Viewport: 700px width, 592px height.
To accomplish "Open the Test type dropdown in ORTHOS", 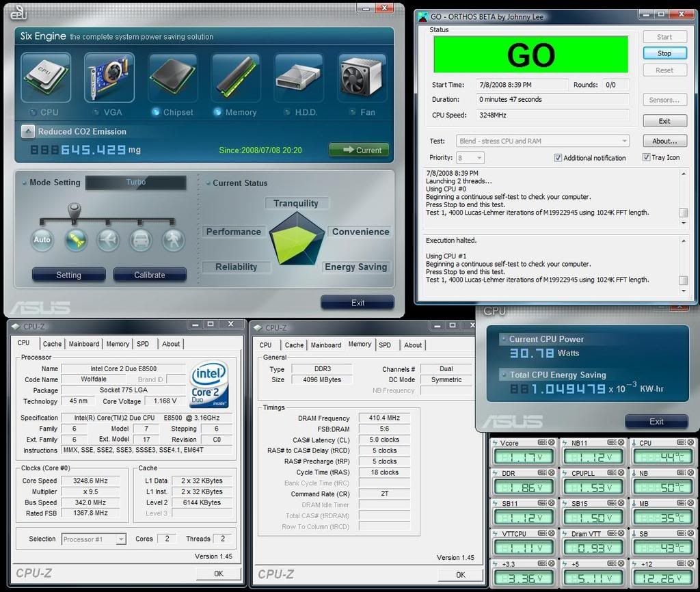I will click(x=542, y=141).
